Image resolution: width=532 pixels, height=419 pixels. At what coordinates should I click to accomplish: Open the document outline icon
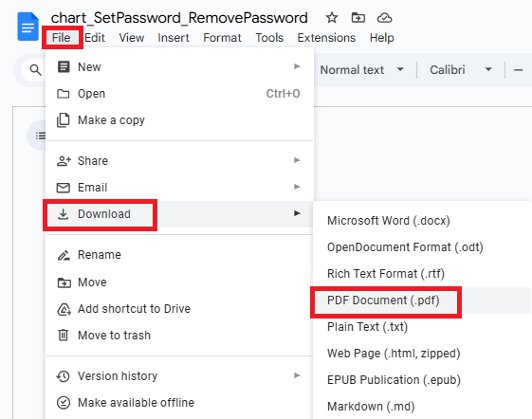point(41,136)
